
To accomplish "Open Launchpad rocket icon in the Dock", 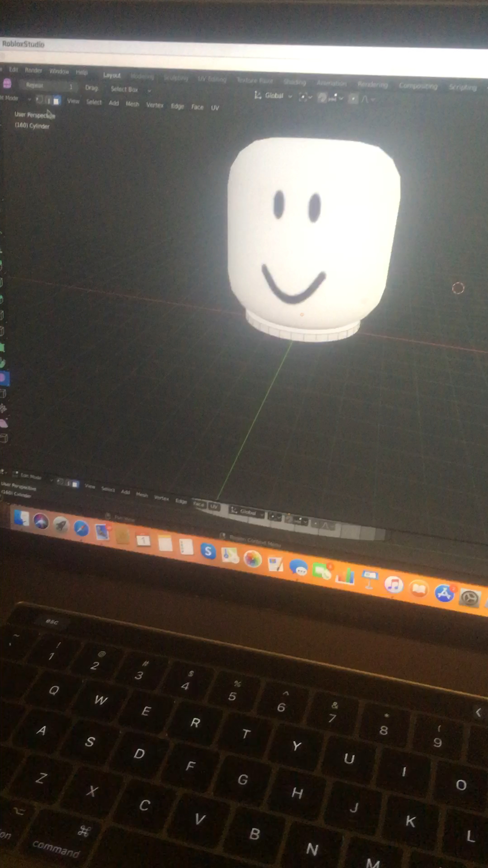I will click(61, 525).
